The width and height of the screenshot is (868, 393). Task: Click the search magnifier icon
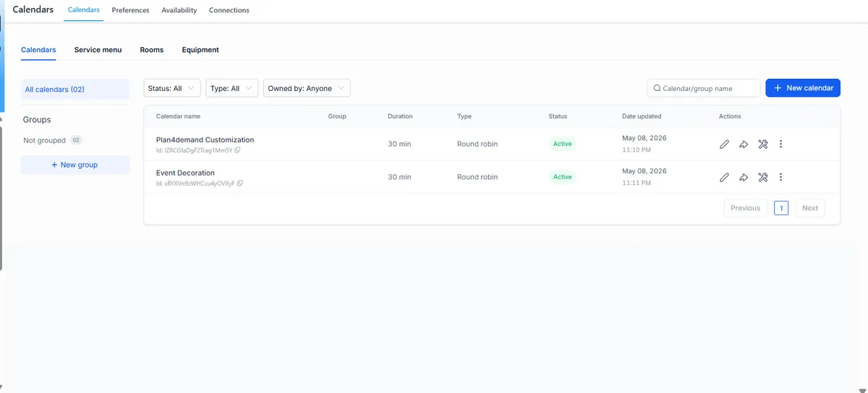[x=657, y=88]
